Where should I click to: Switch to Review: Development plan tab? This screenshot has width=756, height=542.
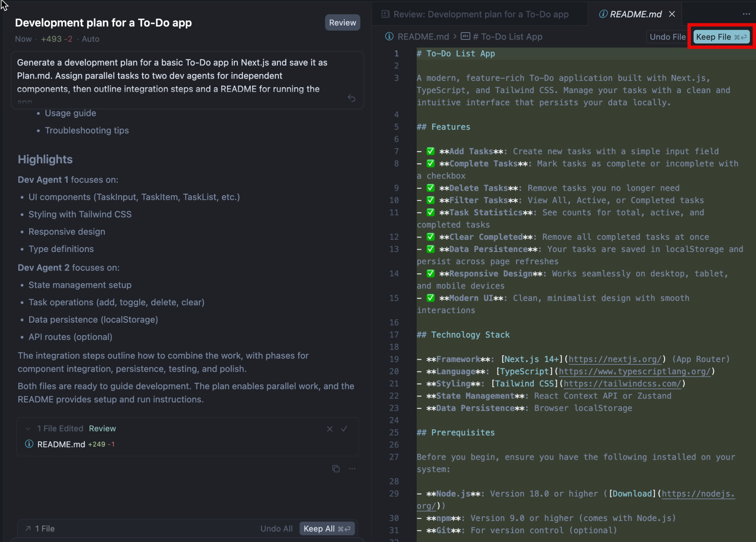click(480, 14)
